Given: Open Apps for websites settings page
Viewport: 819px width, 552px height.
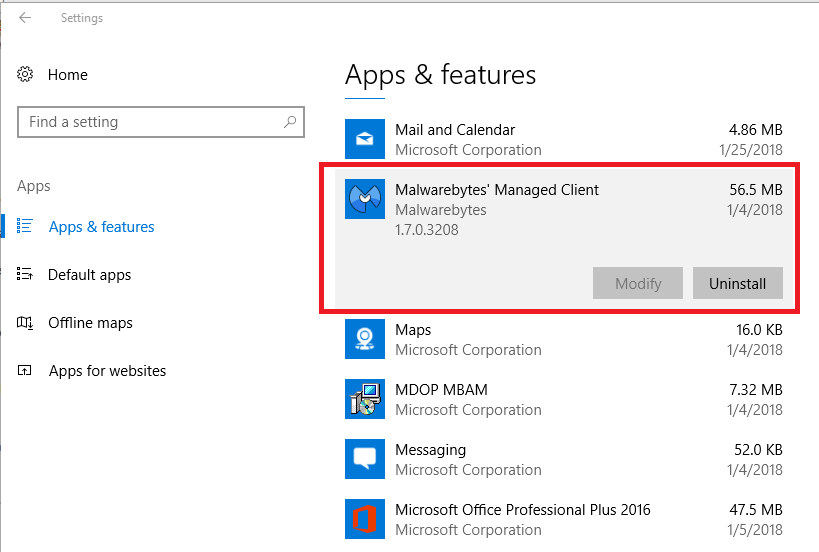Looking at the screenshot, I should tap(107, 371).
